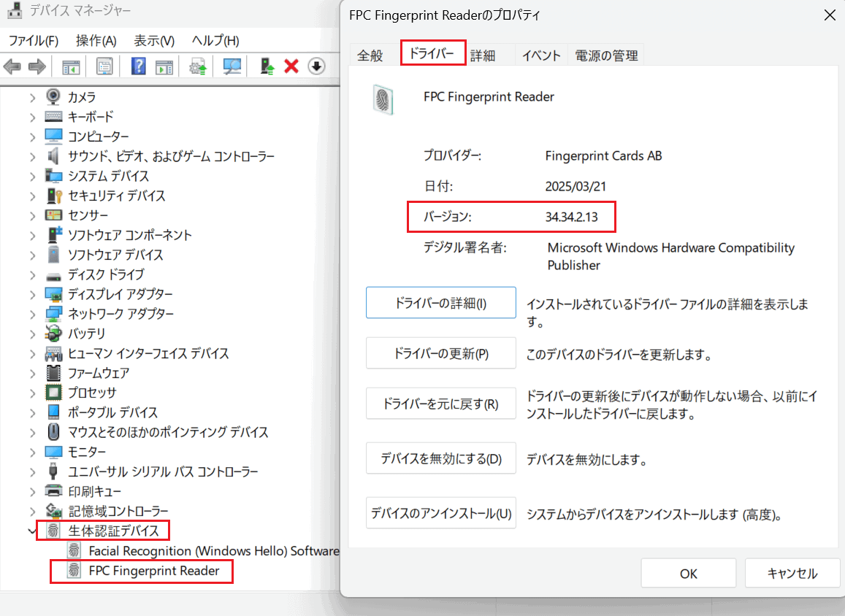
Task: Click the バッテリ battery category icon
Action: pos(53,334)
